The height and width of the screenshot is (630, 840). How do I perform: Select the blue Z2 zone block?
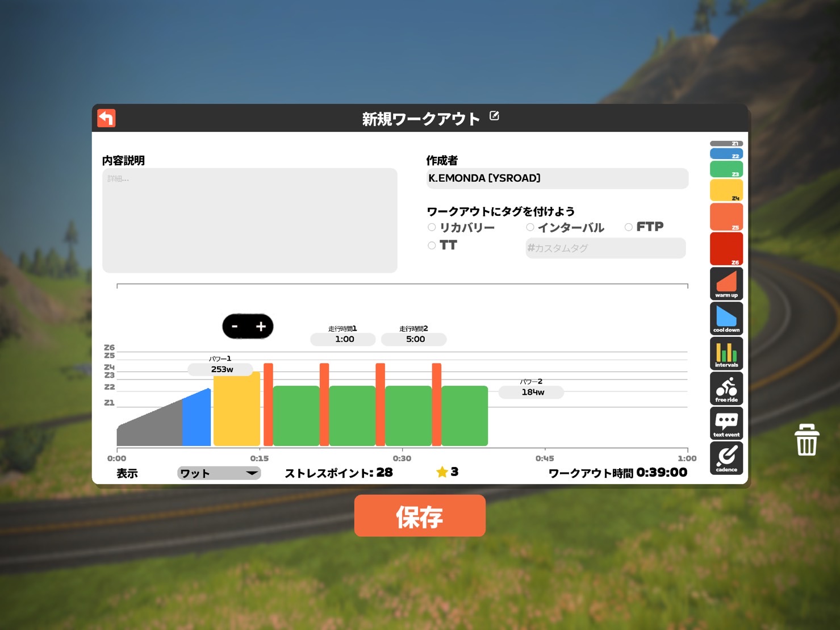726,153
